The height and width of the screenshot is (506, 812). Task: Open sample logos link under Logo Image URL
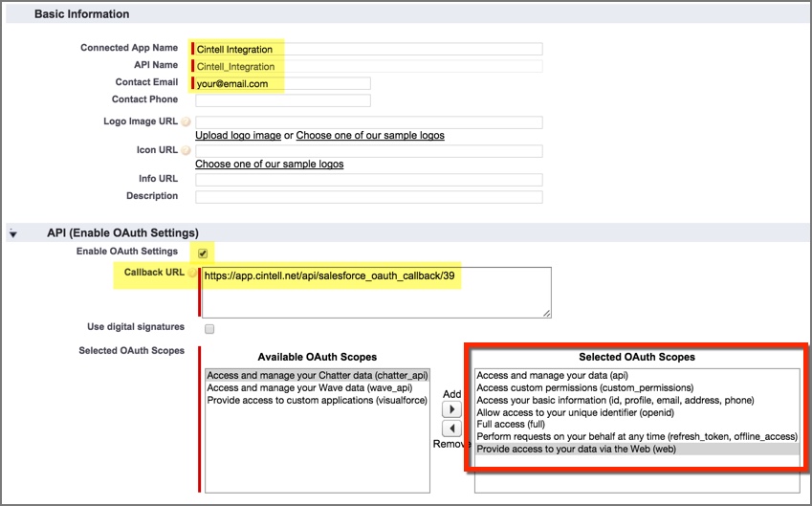click(369, 136)
